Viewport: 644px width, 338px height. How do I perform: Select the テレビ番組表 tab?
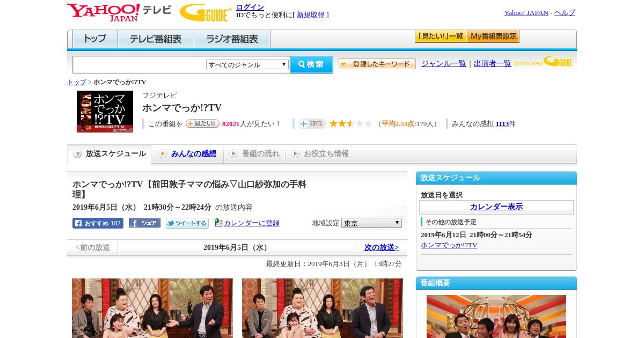point(156,39)
